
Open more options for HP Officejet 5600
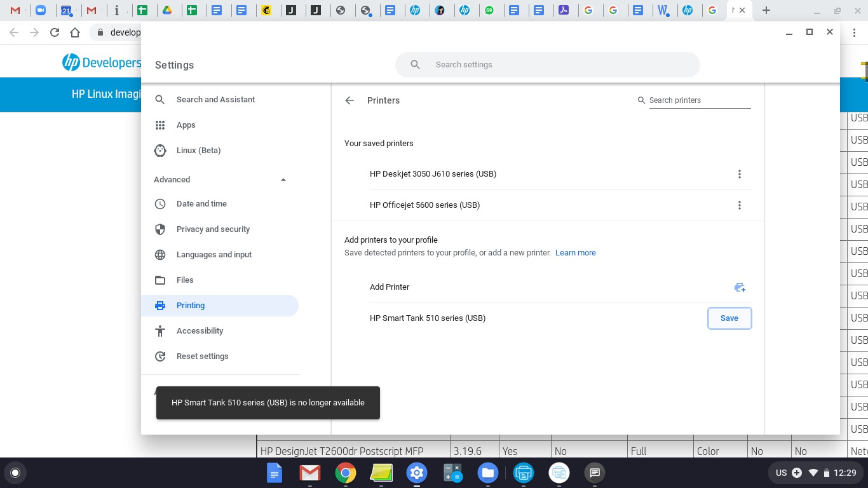point(739,205)
